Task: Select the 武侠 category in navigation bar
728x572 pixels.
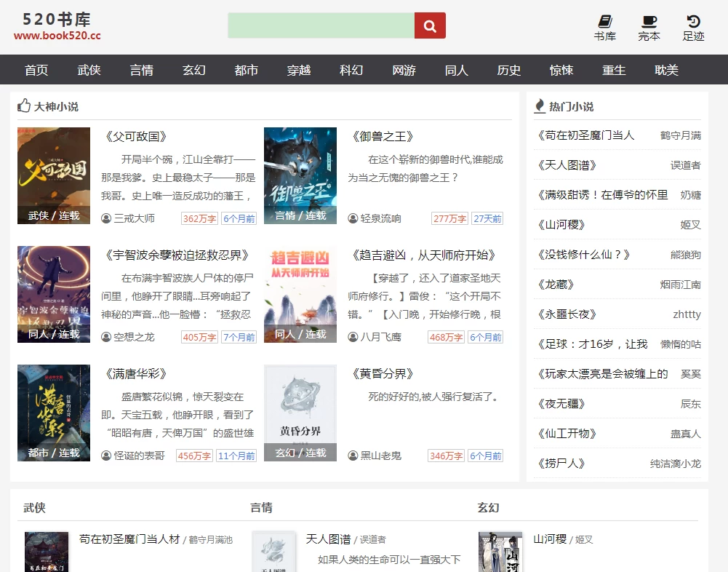Action: coord(89,70)
